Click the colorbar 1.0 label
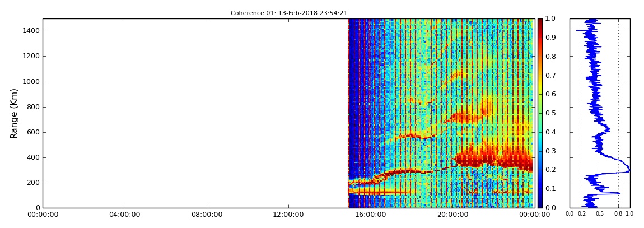644x228 pixels. tap(549, 19)
